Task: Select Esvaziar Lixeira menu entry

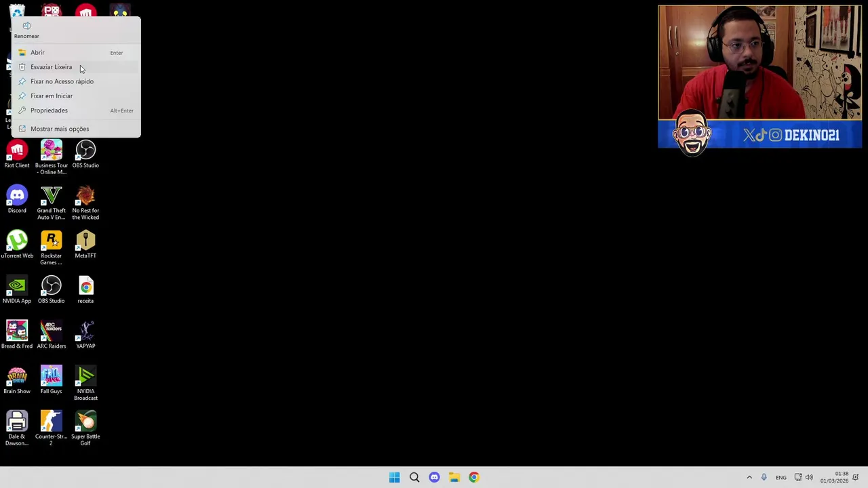Action: pos(76,67)
